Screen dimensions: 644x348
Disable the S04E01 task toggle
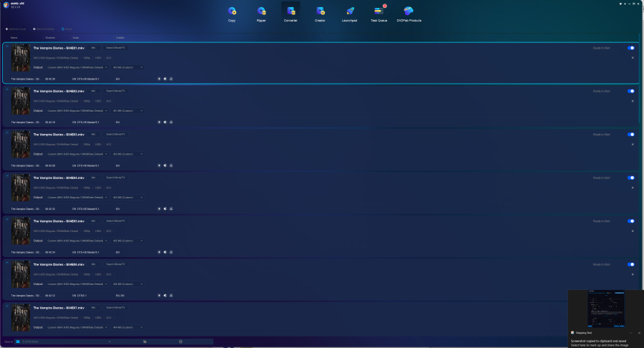(631, 48)
